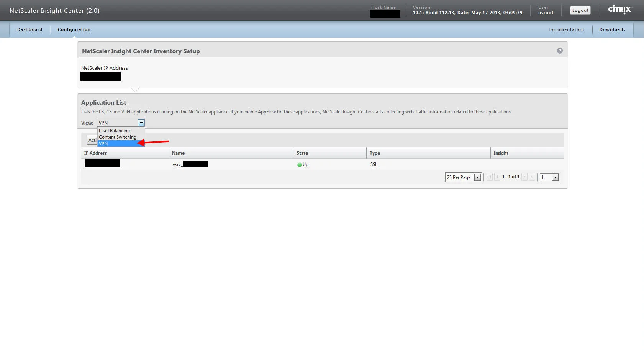Click the partially hidden Action button
Screen dimensions: 644x354
[92, 140]
